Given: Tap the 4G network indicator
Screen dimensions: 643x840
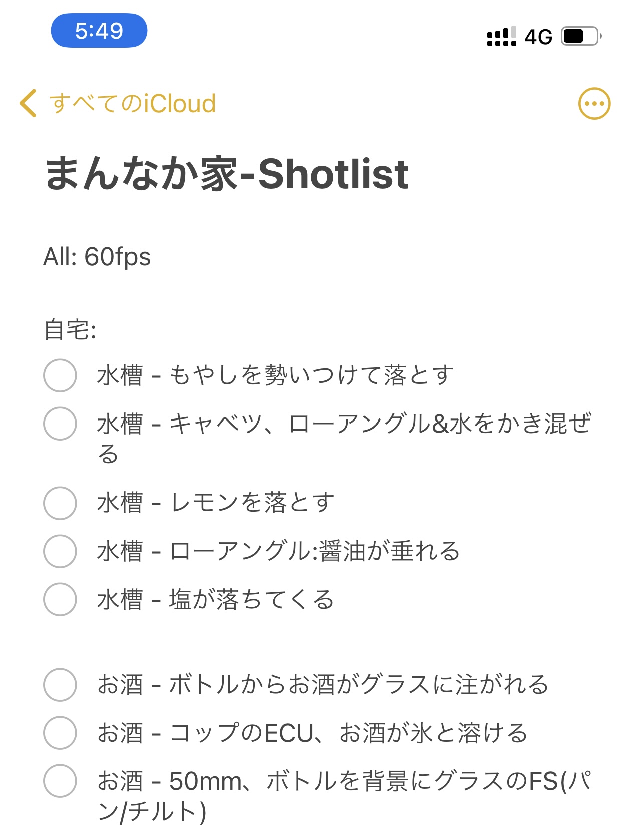Looking at the screenshot, I should coord(538,37).
